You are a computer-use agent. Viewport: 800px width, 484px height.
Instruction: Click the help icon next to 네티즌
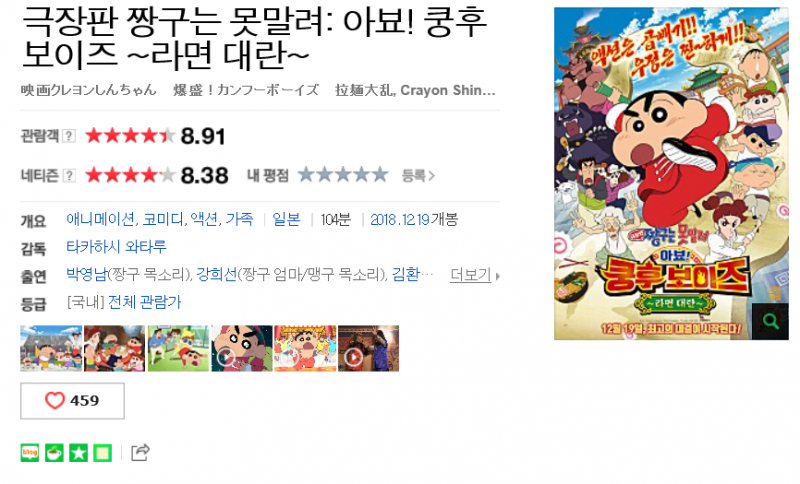coord(68,175)
